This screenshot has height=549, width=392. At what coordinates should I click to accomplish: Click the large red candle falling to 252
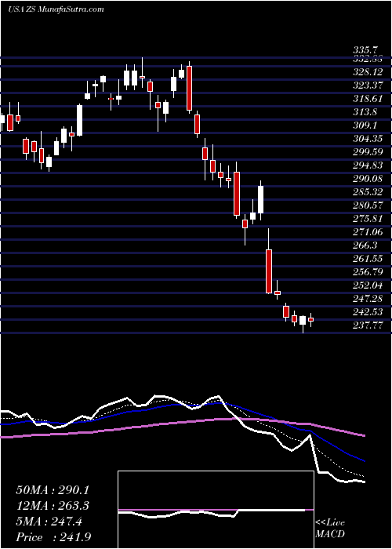[x=268, y=271]
